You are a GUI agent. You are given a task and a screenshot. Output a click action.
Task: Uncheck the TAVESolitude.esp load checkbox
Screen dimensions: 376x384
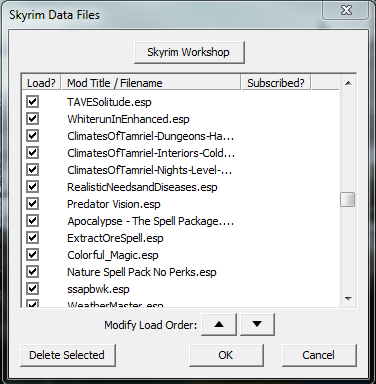[32, 102]
